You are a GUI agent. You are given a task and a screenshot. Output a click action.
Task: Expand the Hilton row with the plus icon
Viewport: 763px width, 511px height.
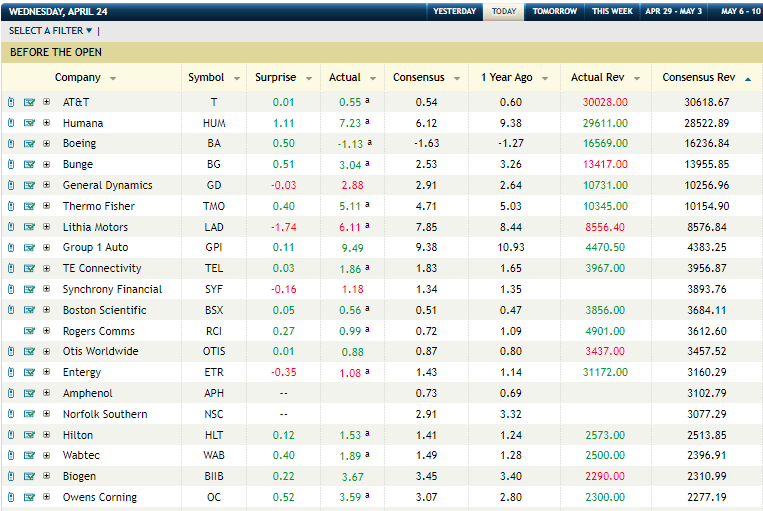pos(47,435)
